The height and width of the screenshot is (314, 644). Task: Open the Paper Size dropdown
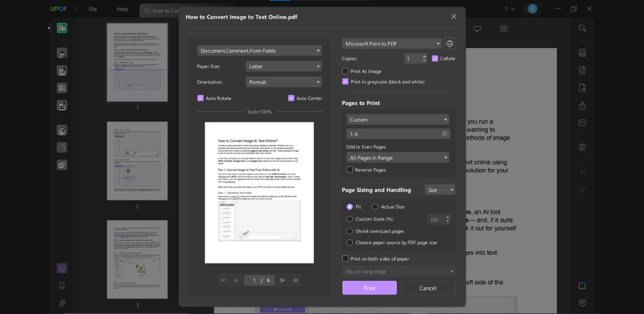(x=283, y=66)
